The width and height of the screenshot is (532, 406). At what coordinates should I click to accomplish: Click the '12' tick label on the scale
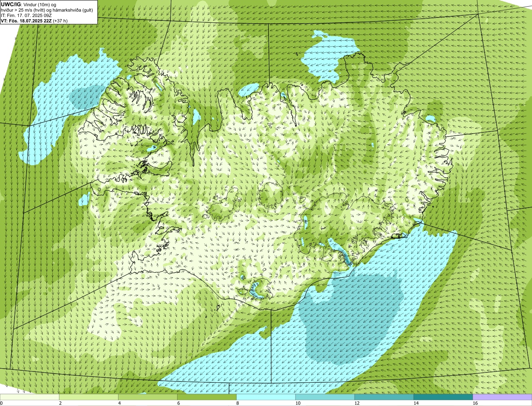click(x=357, y=403)
